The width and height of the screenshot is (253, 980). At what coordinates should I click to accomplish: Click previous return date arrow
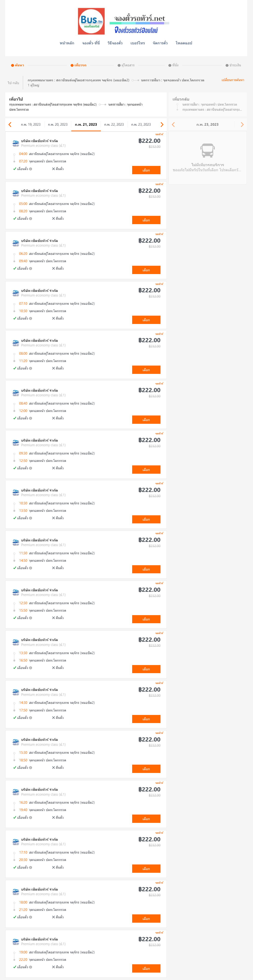tap(173, 124)
